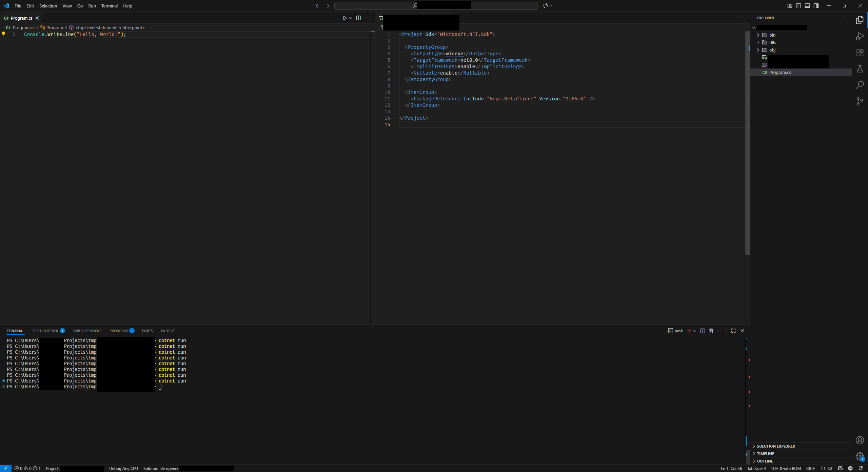Click the Accounts icon in activity bar

click(x=860, y=440)
